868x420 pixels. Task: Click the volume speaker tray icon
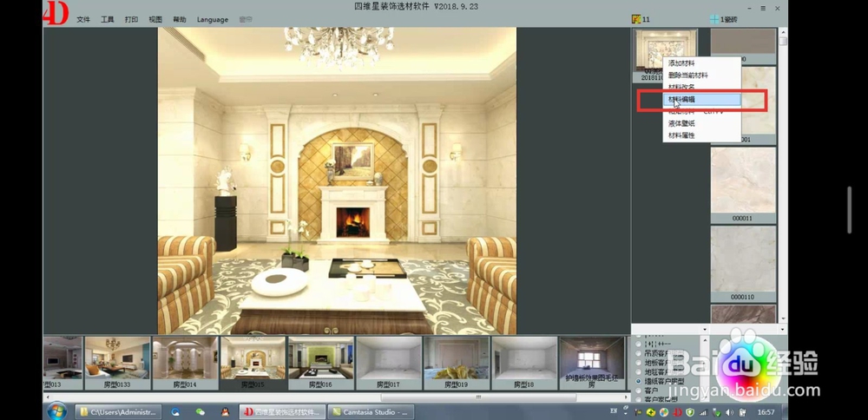(730, 412)
